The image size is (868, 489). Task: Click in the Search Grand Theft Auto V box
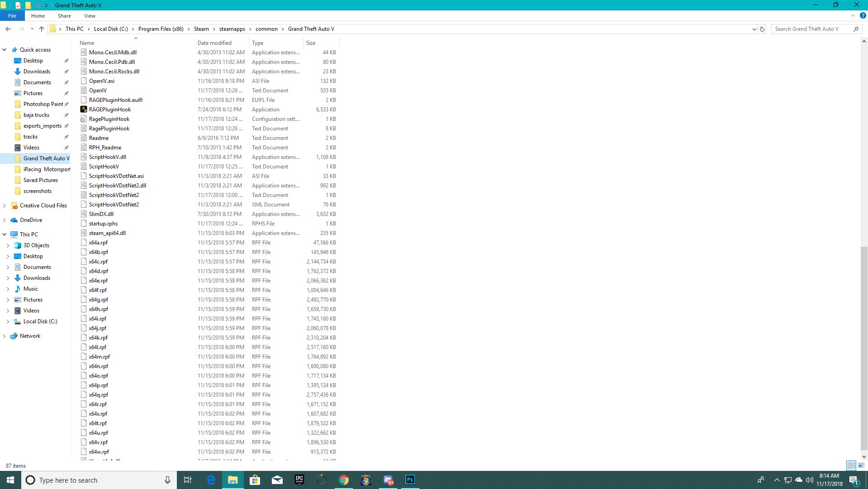click(x=812, y=29)
